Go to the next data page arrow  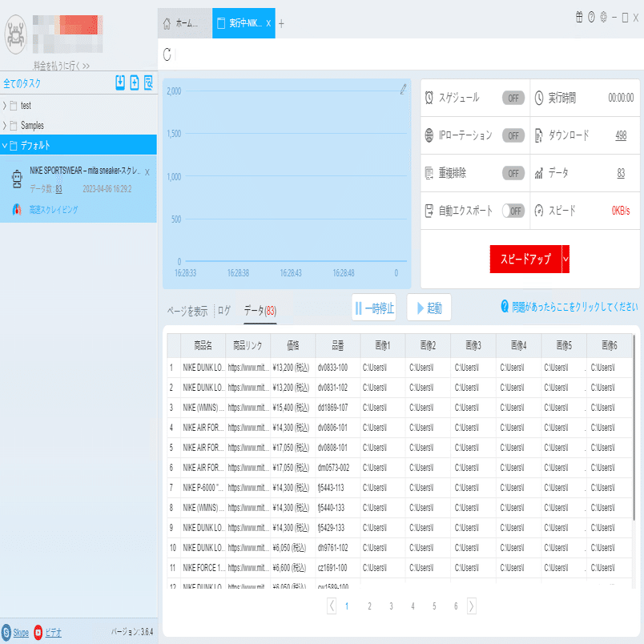(x=472, y=606)
